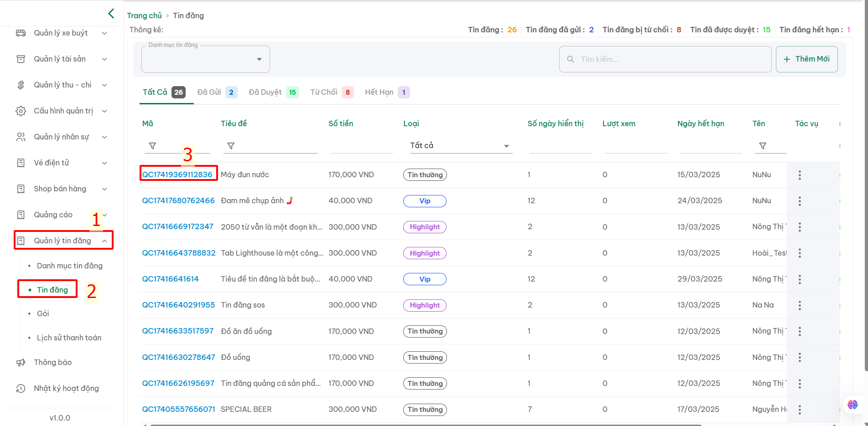Click the bus icon beside Quản lý xe buýt
The image size is (868, 426).
click(x=21, y=33)
